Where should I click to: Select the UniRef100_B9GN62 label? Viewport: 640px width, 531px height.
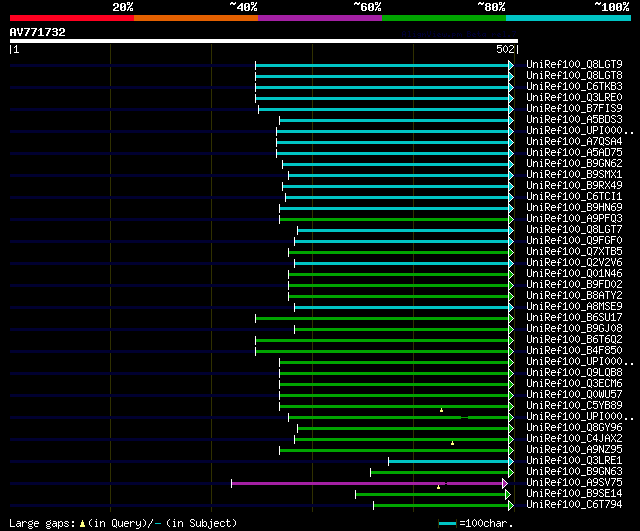tap(574, 164)
